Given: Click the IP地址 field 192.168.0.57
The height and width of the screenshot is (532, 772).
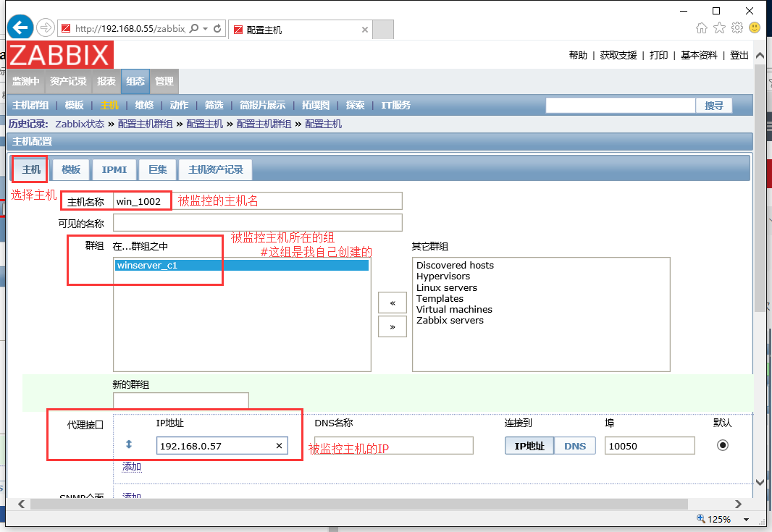Looking at the screenshot, I should click(222, 446).
